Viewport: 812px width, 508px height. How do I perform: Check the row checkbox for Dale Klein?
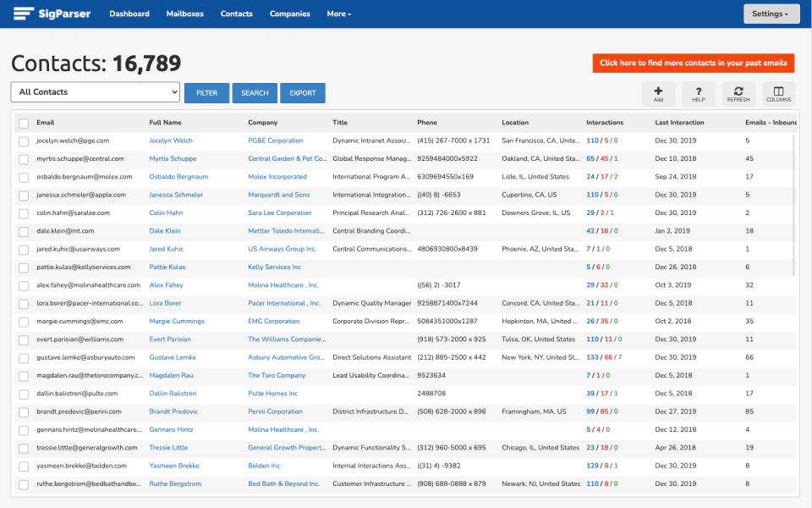(23, 230)
